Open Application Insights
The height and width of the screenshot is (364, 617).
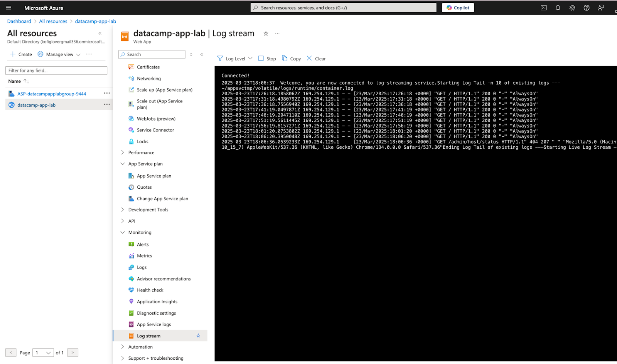pos(157,302)
